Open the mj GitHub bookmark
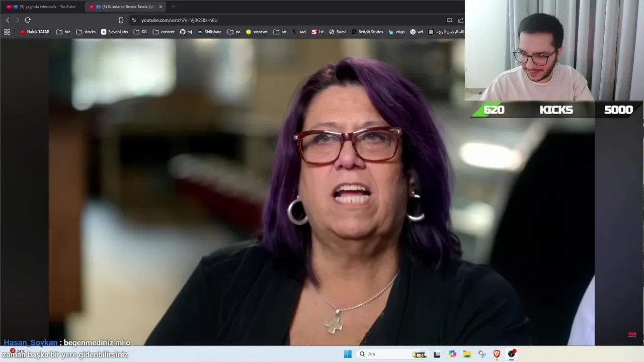Screen dimensions: 644x362 click(186, 32)
